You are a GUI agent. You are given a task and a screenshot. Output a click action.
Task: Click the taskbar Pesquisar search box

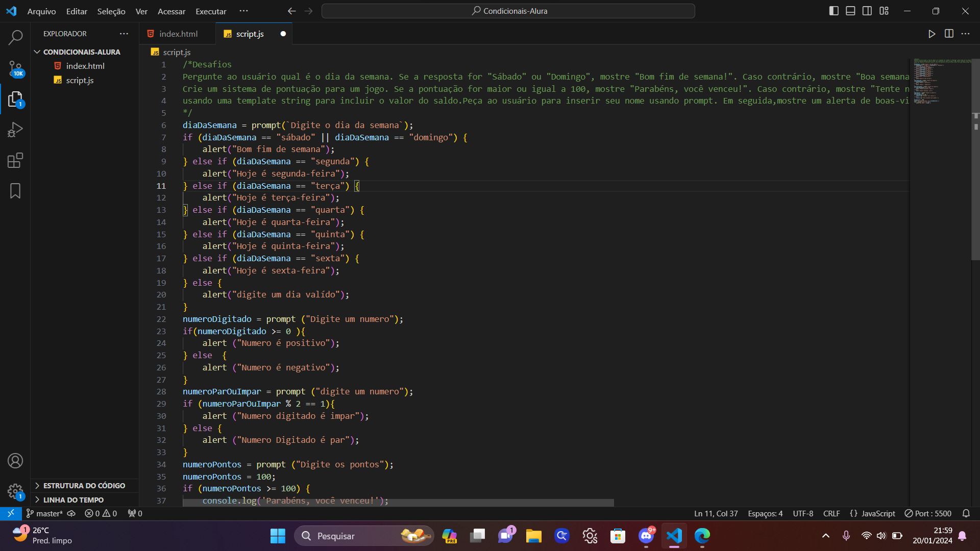364,536
